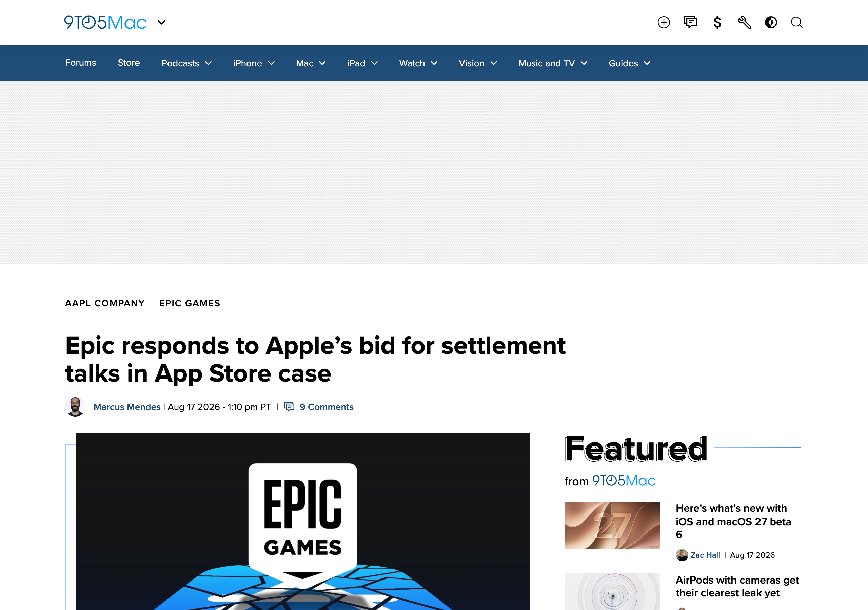The width and height of the screenshot is (868, 610).
Task: Go to the iPad nav item
Action: pyautogui.click(x=356, y=63)
